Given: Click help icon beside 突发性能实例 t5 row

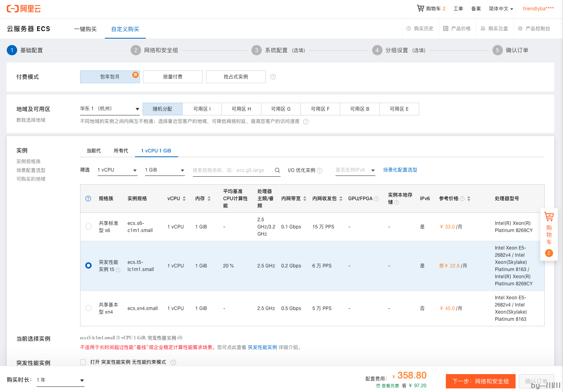Looking at the screenshot, I should (118, 270).
